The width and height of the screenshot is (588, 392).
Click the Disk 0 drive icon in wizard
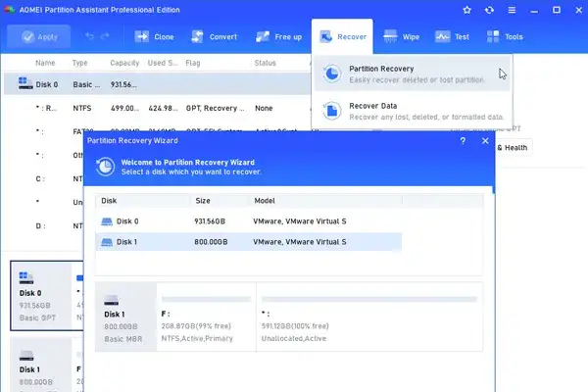coord(107,221)
